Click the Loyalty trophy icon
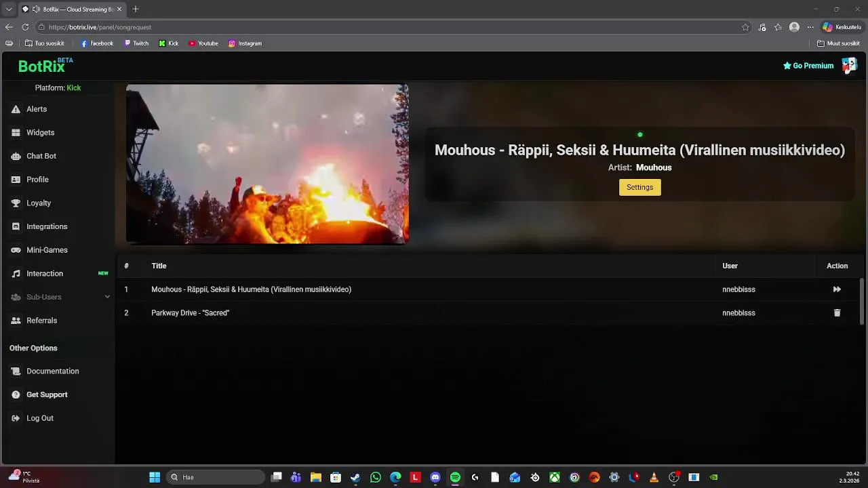The width and height of the screenshot is (868, 488). [x=16, y=203]
